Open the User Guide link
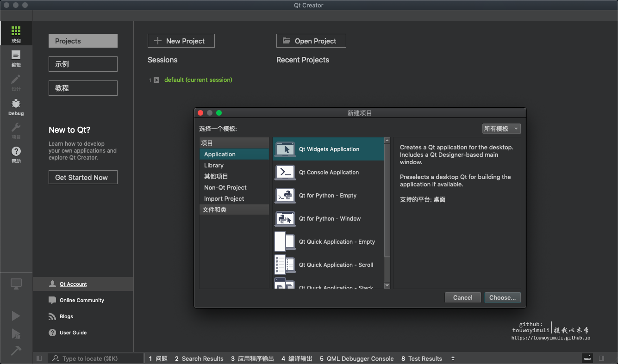 73,333
